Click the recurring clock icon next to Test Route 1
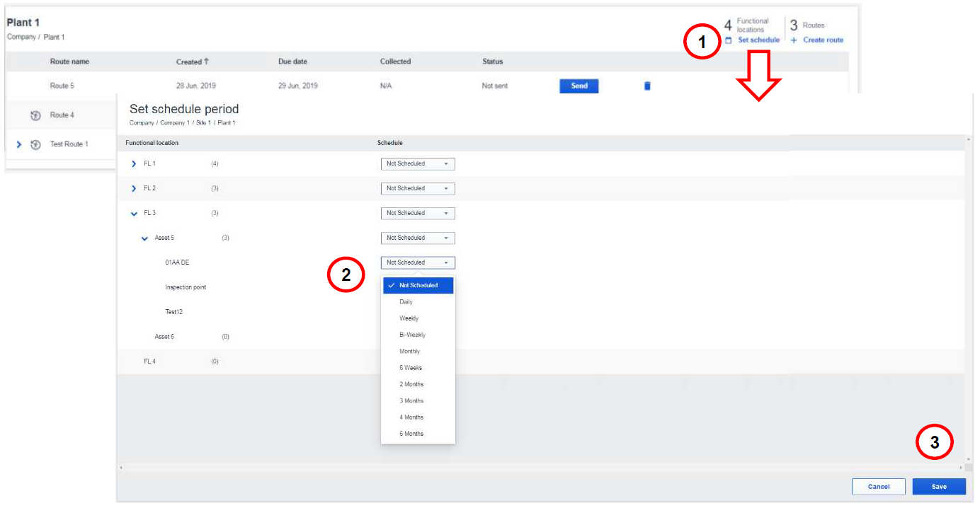This screenshot has width=980, height=508. click(x=35, y=144)
